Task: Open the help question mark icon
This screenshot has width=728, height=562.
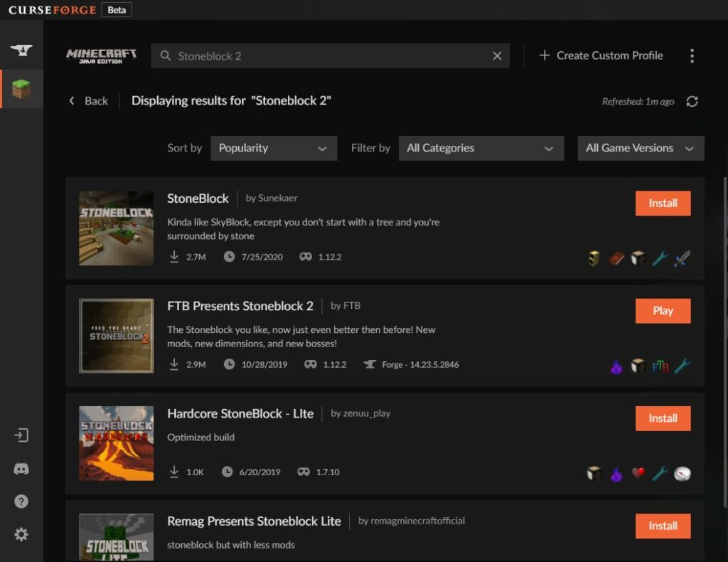Action: [x=21, y=501]
